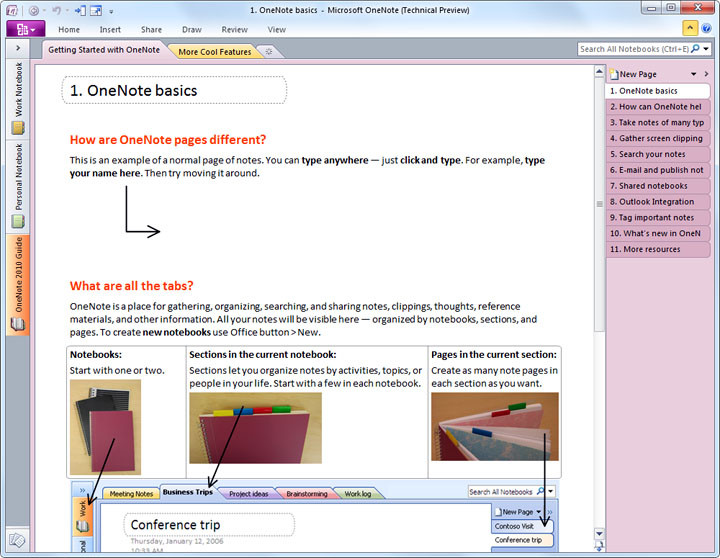The height and width of the screenshot is (558, 720).
Task: Select page '1. OneNote basics'
Action: click(x=658, y=91)
